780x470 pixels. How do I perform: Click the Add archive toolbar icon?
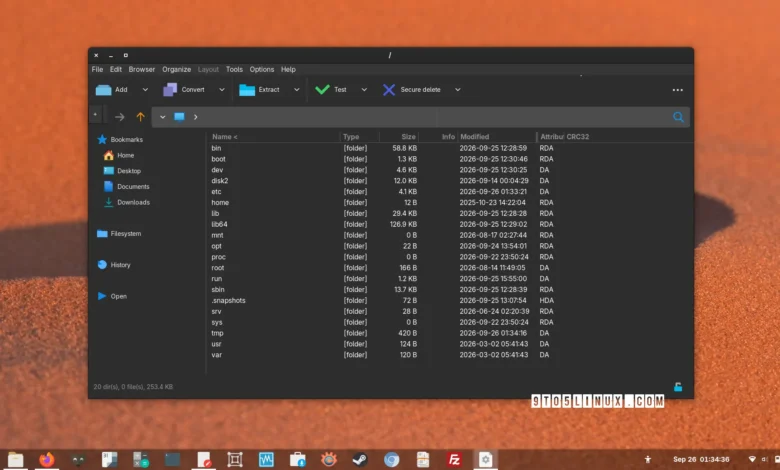coord(103,90)
